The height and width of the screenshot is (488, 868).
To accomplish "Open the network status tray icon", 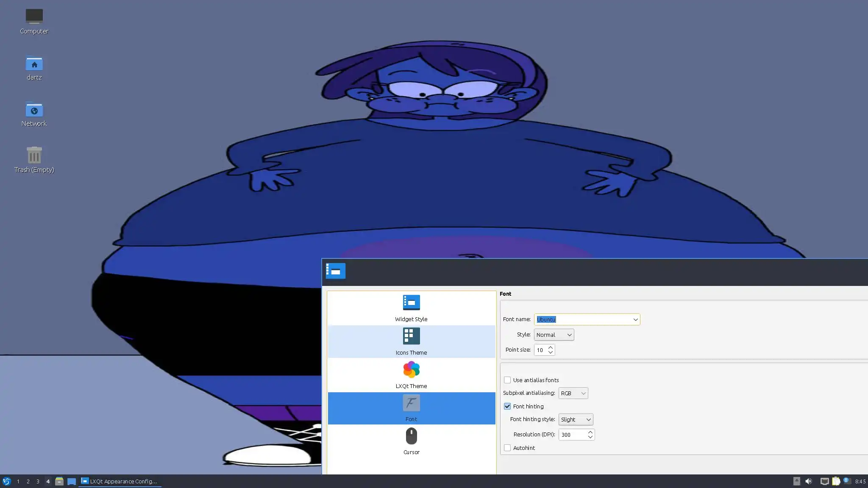I will [x=824, y=481].
